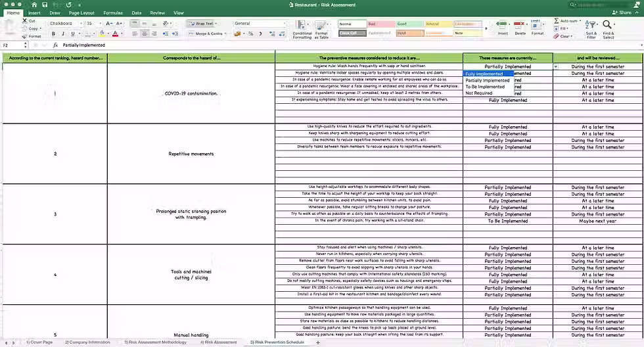Screen dimensions: 644x347
Task: Open the Risk Assessment sheet tab
Action: pyautogui.click(x=218, y=342)
